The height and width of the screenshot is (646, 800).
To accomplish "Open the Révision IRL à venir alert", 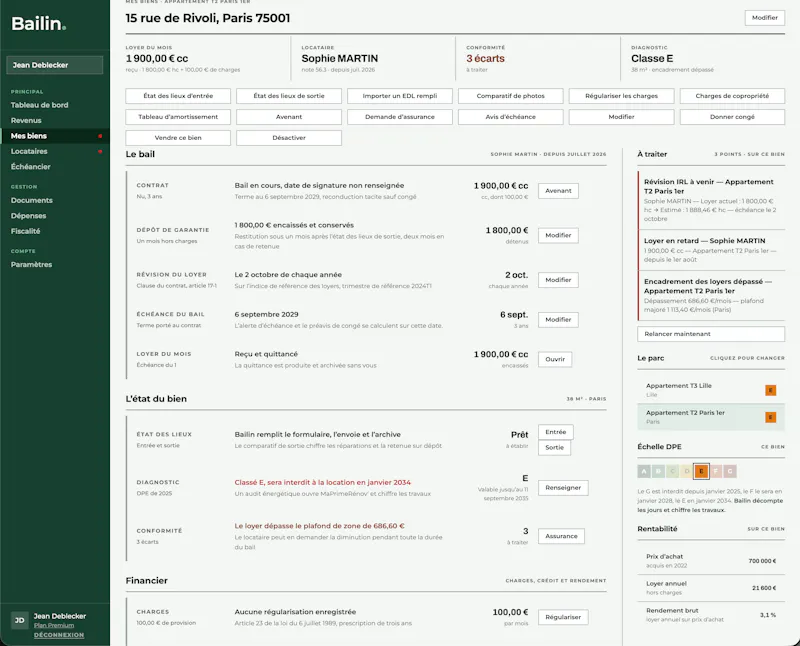I will click(x=711, y=200).
